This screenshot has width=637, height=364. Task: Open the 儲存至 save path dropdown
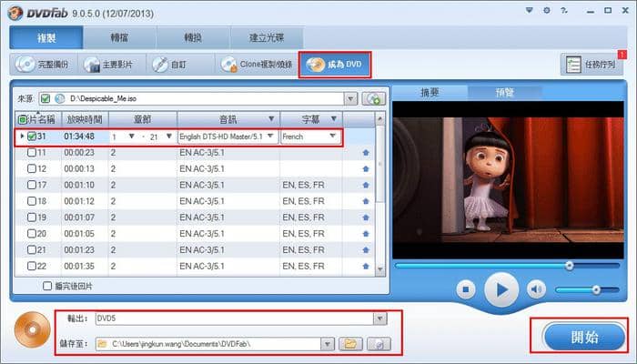[328, 345]
